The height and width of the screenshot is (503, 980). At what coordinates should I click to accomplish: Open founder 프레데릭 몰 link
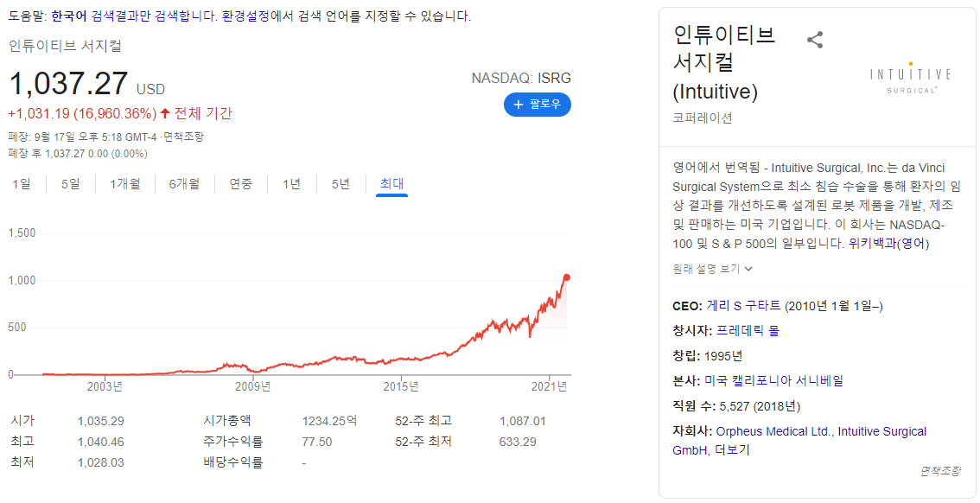pos(748,331)
